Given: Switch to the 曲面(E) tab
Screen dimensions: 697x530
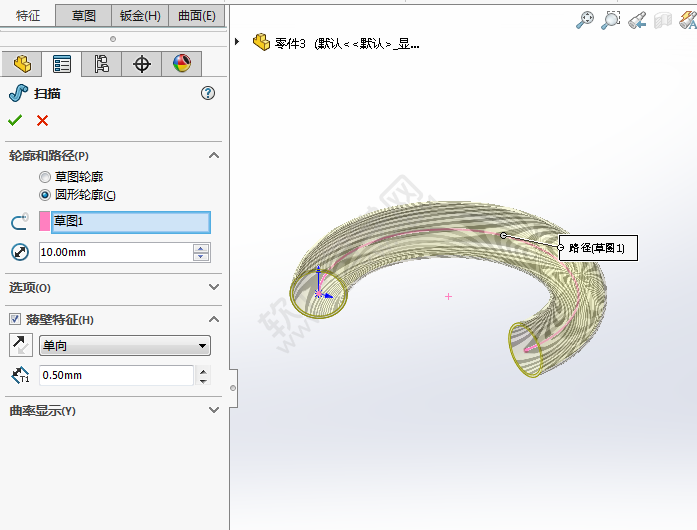Looking at the screenshot, I should [x=196, y=16].
